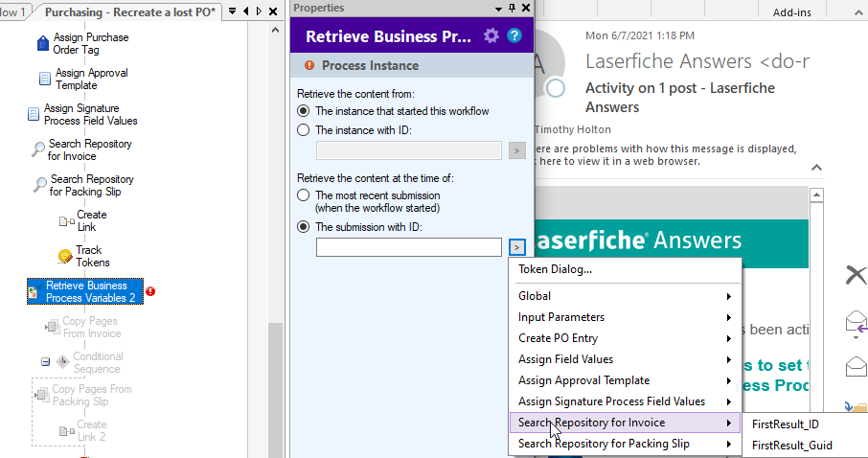This screenshot has width=868, height=458.
Task: Click the token arrow button for submission ID
Action: [517, 247]
